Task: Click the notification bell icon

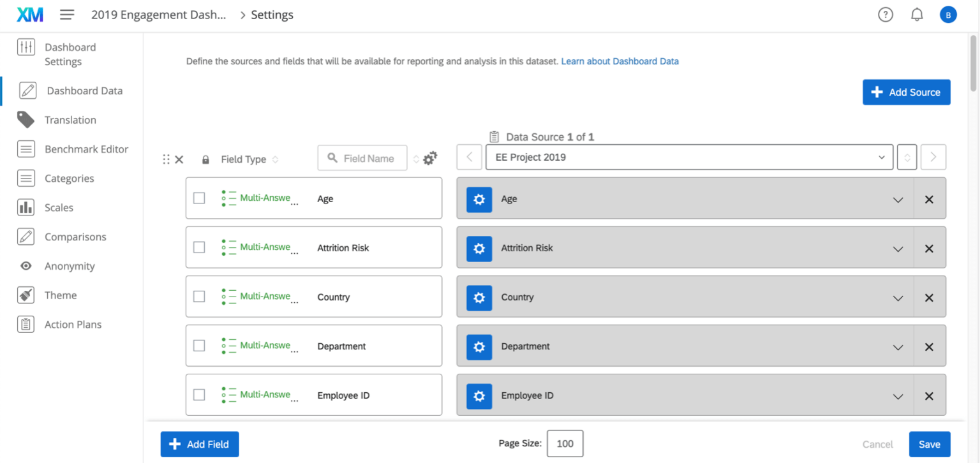Action: pyautogui.click(x=917, y=14)
